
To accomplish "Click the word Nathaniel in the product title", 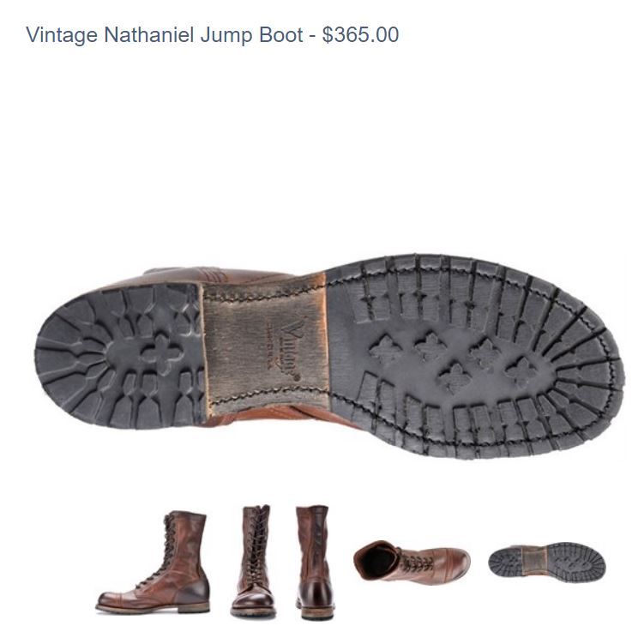I will (148, 34).
